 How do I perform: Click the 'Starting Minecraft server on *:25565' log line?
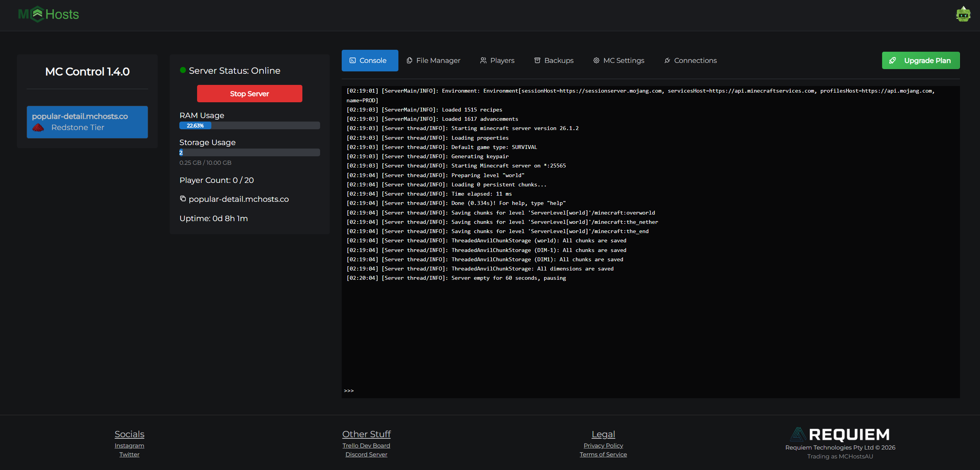456,166
